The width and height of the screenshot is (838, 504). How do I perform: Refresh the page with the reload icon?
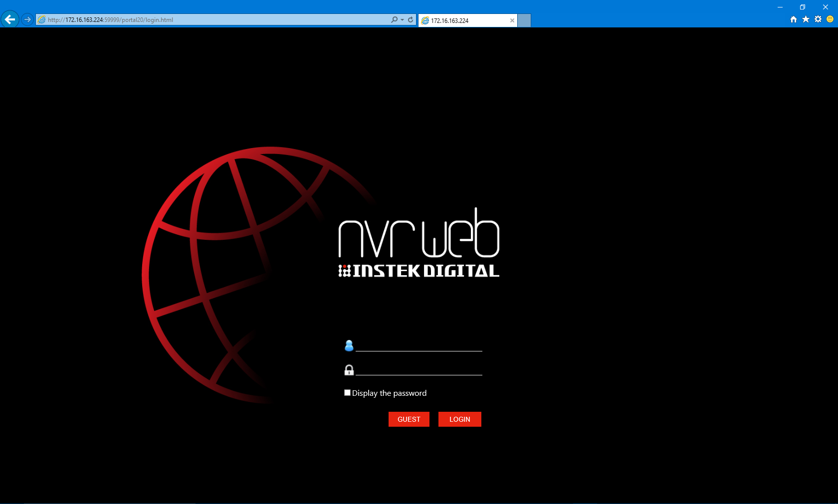pos(411,20)
